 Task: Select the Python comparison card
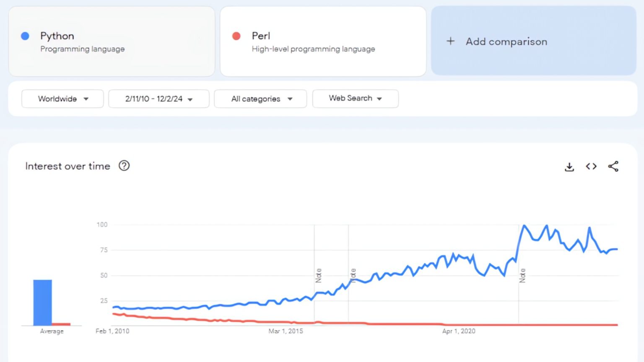pos(112,41)
